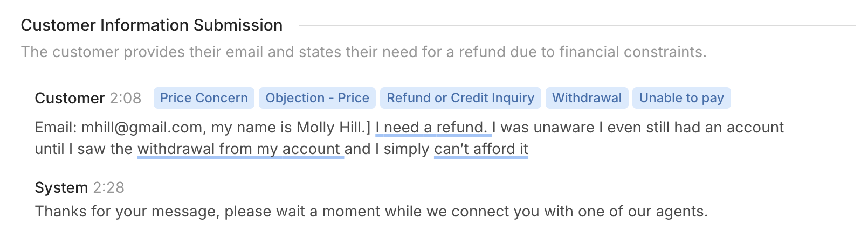Click the name Molly Hill in the message
Viewport: 868px width, 252px height.
(x=330, y=128)
